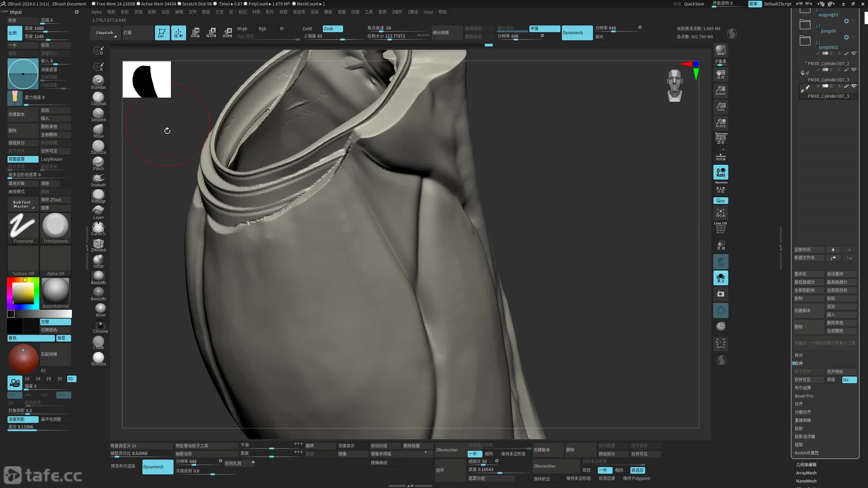Click the Dynamesh button in the top shelf
This screenshot has height=488, width=868.
(x=577, y=33)
